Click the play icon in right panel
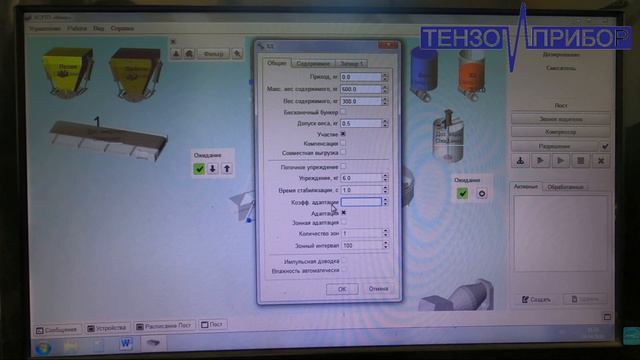 560,161
